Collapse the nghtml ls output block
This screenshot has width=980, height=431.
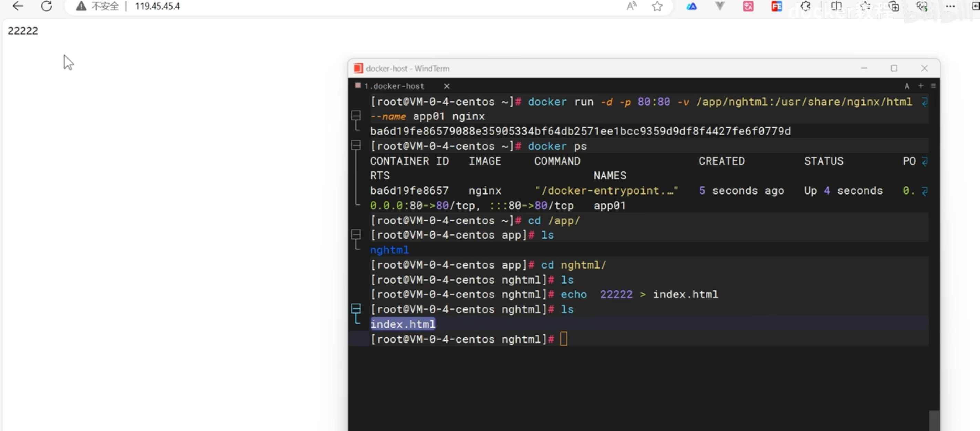pyautogui.click(x=356, y=308)
